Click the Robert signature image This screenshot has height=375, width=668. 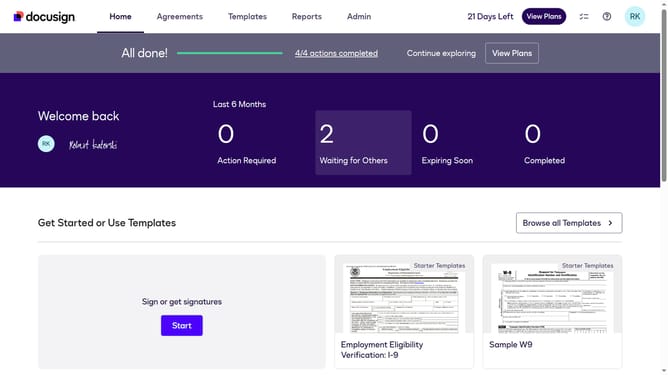pos(93,144)
